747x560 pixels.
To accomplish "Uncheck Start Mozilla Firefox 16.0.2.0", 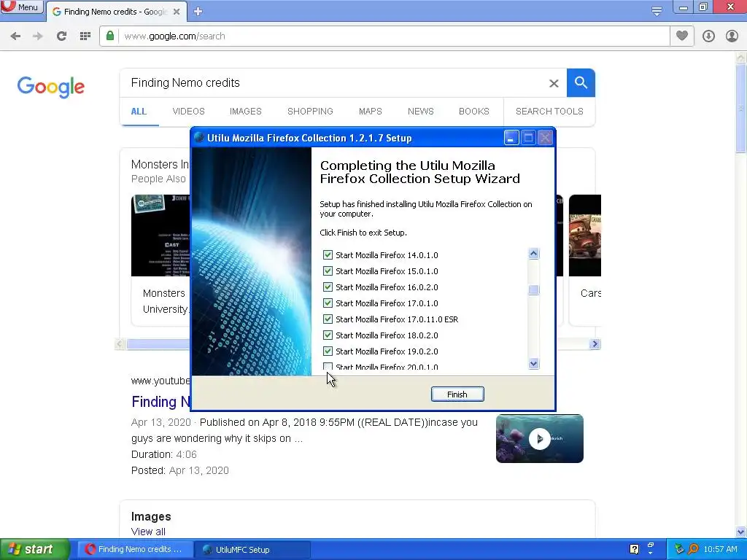I will coord(328,287).
